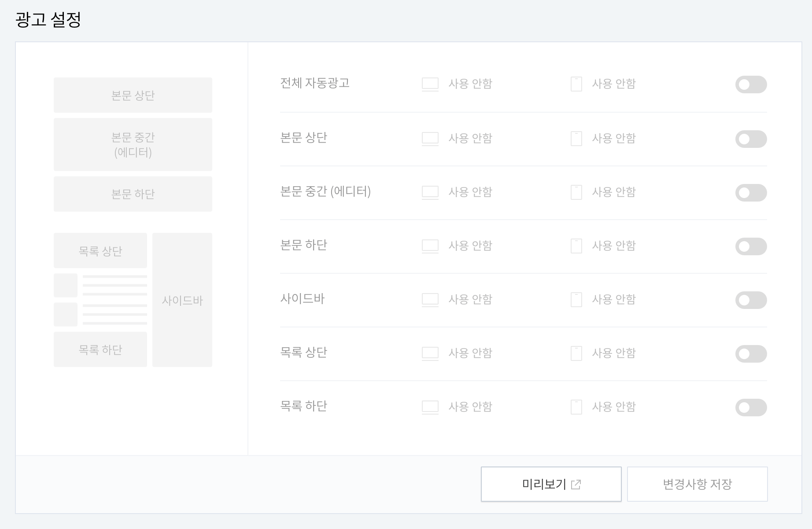Enable the 사이드바 ad toggle
This screenshot has height=529, width=812.
coord(750,300)
